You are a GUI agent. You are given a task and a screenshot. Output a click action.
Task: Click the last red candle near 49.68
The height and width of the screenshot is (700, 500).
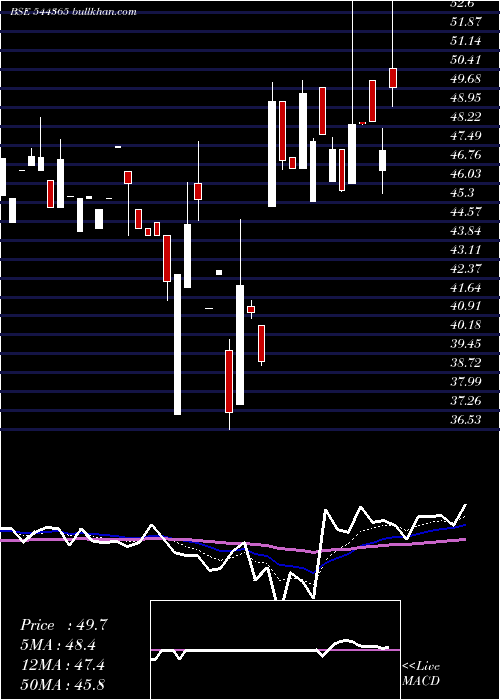[x=393, y=78]
